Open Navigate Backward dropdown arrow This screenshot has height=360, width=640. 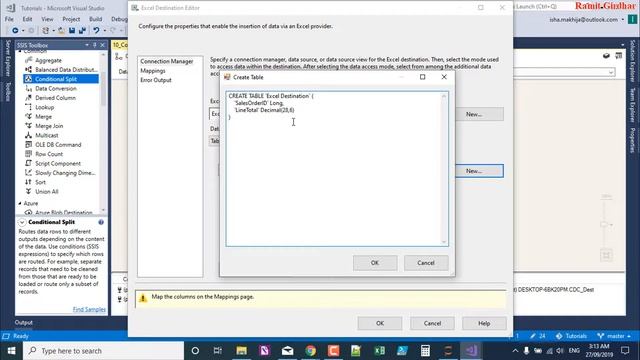(x=23, y=31)
